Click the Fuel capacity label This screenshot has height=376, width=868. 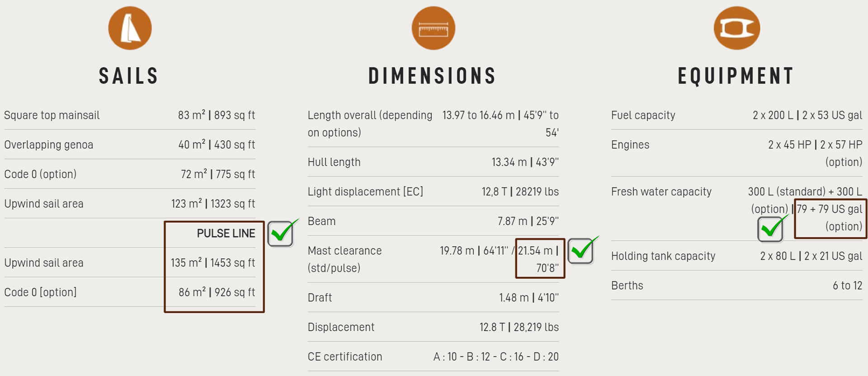point(643,115)
